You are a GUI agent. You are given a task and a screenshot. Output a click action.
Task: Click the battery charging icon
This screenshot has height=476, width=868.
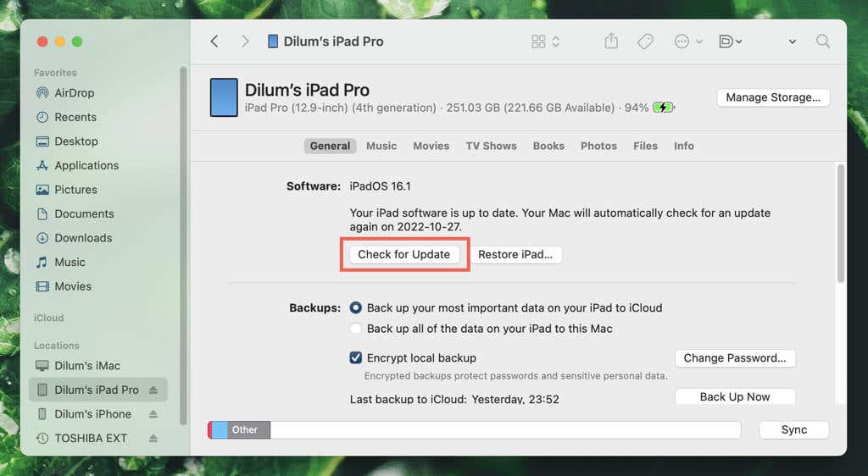click(663, 108)
